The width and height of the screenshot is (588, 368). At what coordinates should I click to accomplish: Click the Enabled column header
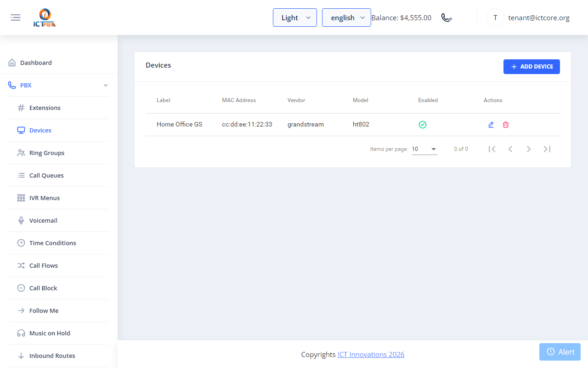click(x=428, y=100)
